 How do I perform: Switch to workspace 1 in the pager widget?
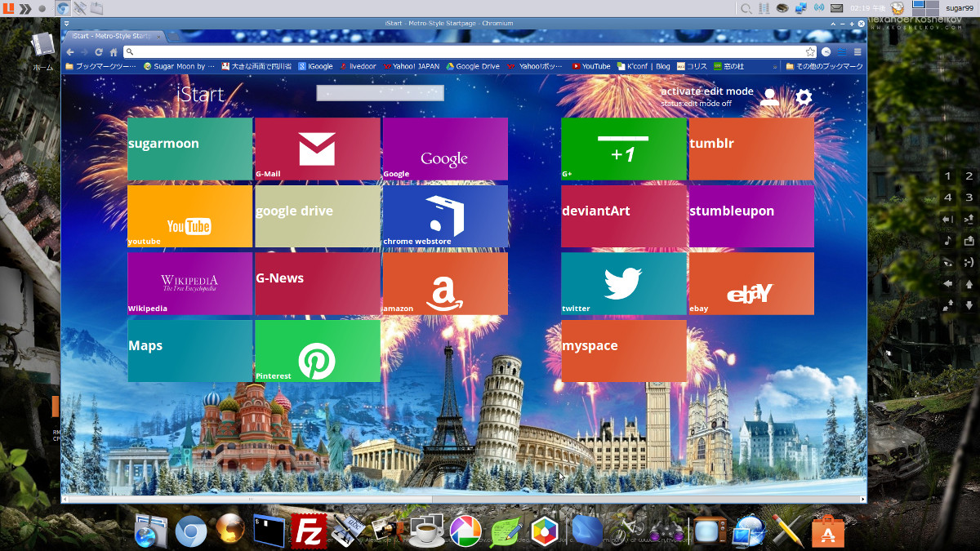tap(948, 176)
